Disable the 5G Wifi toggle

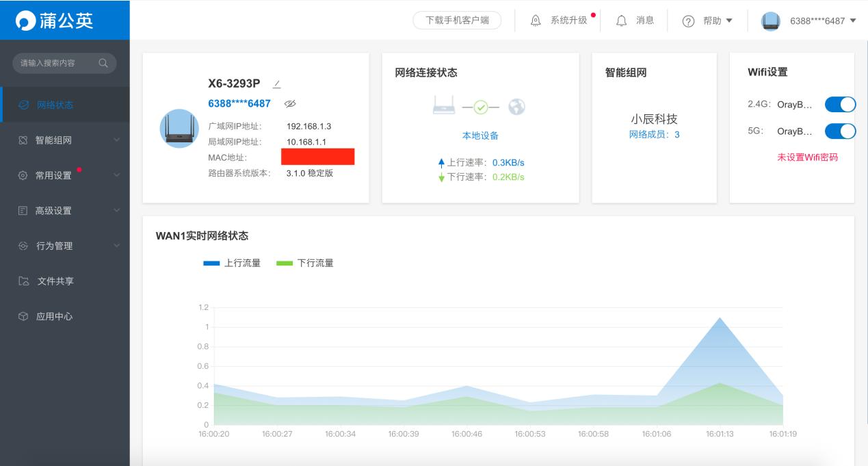840,131
